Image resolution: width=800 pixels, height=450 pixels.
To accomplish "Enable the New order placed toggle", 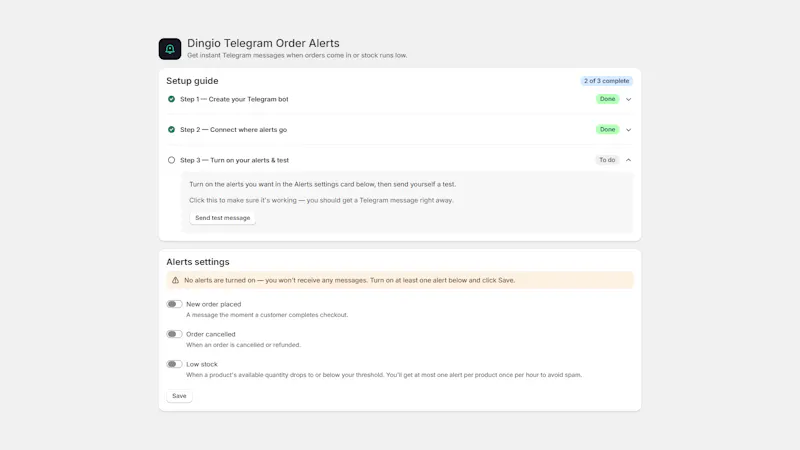I will [174, 304].
